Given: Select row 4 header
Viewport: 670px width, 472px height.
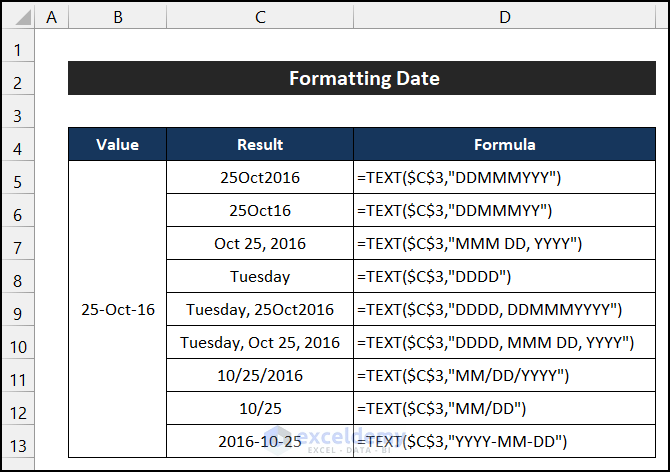Looking at the screenshot, I should (17, 146).
